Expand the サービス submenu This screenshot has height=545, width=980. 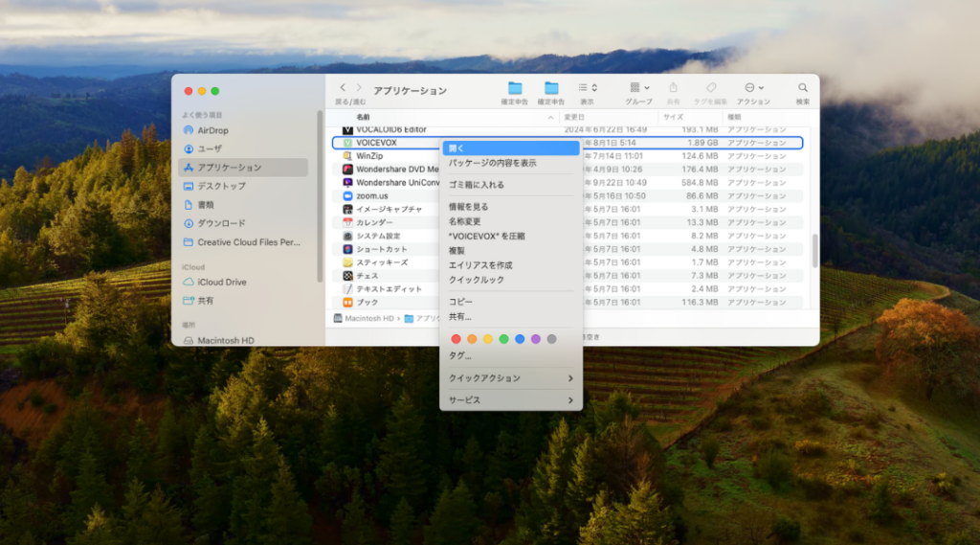click(510, 400)
